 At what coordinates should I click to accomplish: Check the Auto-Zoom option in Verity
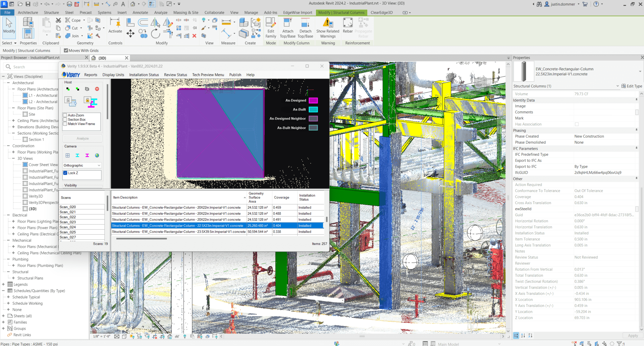point(65,115)
